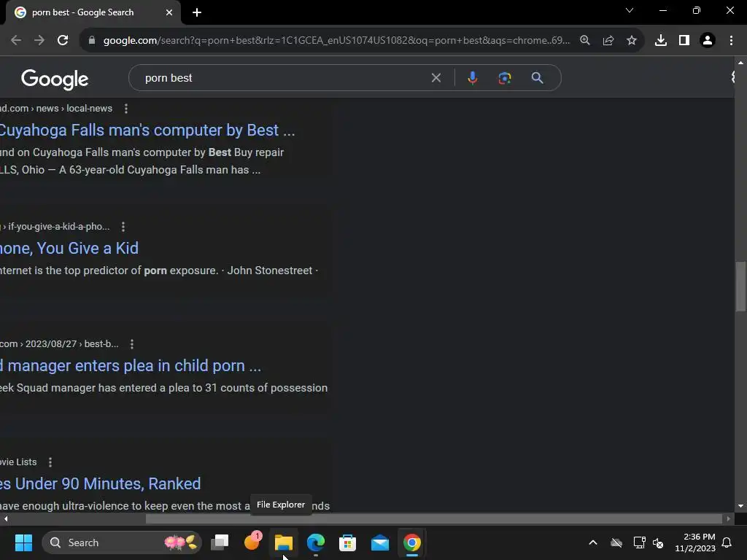Open Chrome downloads tray
747x560 pixels.
pos(660,41)
